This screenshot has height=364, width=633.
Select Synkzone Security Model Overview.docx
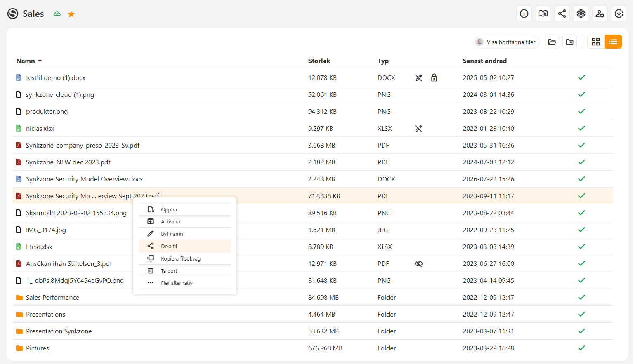85,179
